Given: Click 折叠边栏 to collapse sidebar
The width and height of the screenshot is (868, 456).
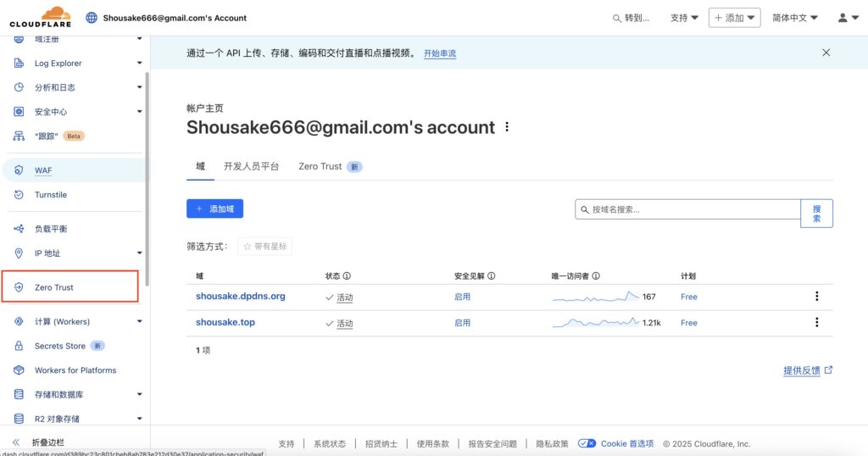Looking at the screenshot, I should pyautogui.click(x=47, y=442).
